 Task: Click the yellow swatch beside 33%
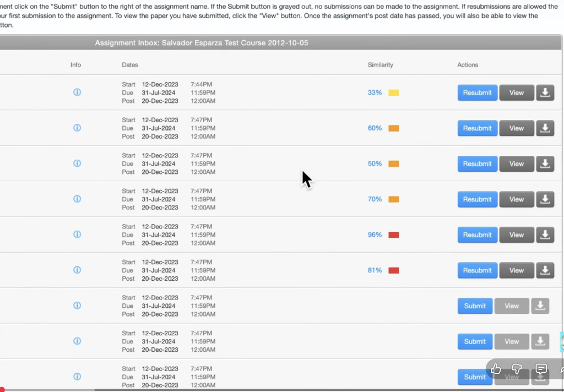pos(393,93)
